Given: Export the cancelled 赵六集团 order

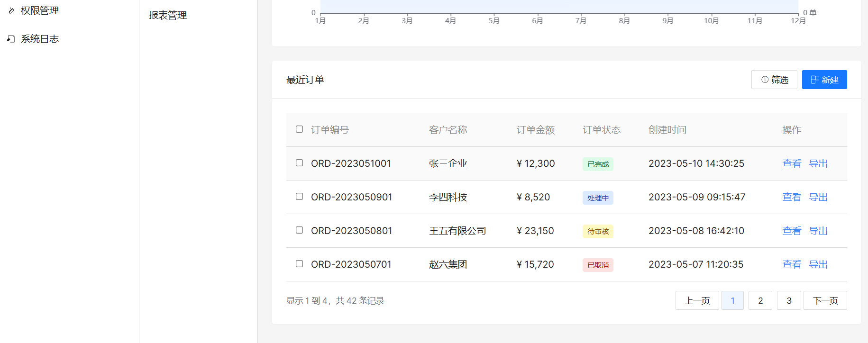Looking at the screenshot, I should (x=818, y=264).
